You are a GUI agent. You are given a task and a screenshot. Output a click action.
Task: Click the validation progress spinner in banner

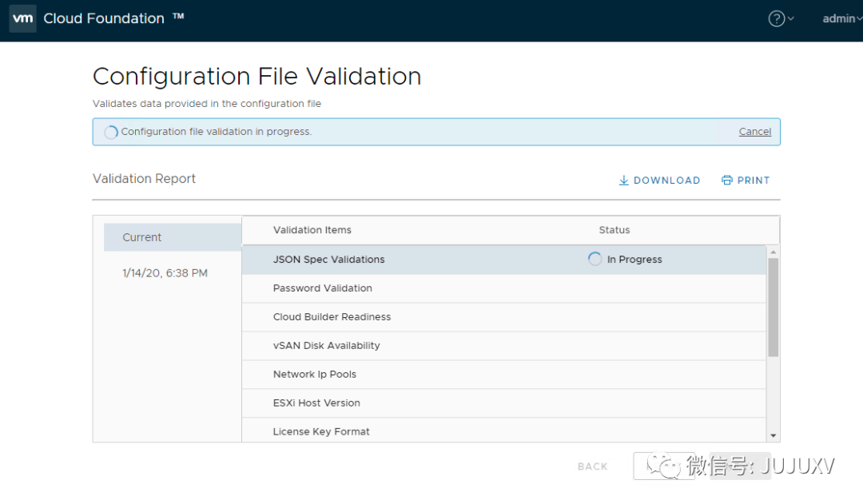coord(111,132)
